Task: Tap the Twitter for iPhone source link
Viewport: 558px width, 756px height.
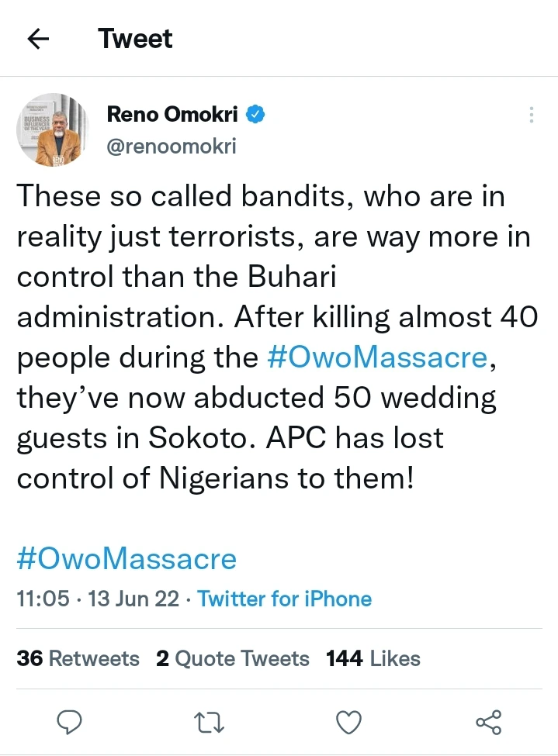Action: click(284, 599)
